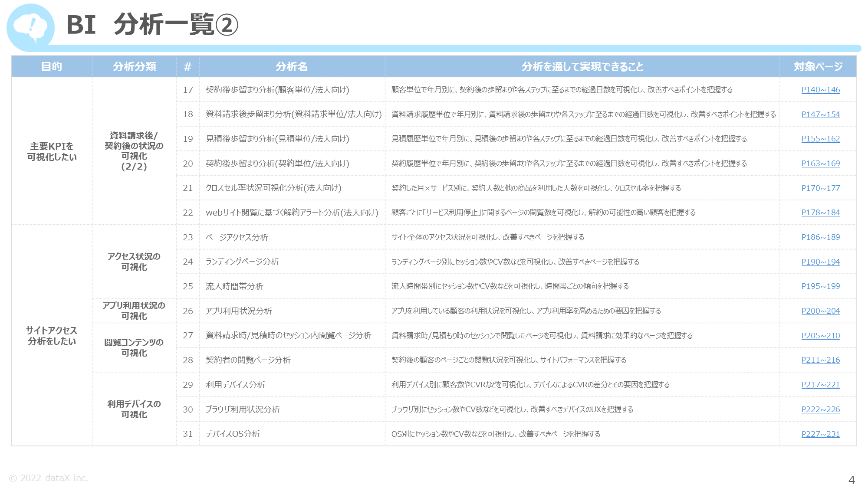Select クロスセル率状況可視化分析(法人向け) name
Viewport: 868px width, 488px height.
tap(273, 188)
